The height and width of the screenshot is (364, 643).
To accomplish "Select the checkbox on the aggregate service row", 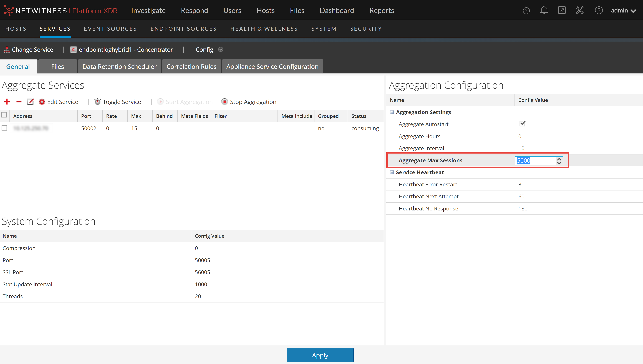I will [x=4, y=128].
